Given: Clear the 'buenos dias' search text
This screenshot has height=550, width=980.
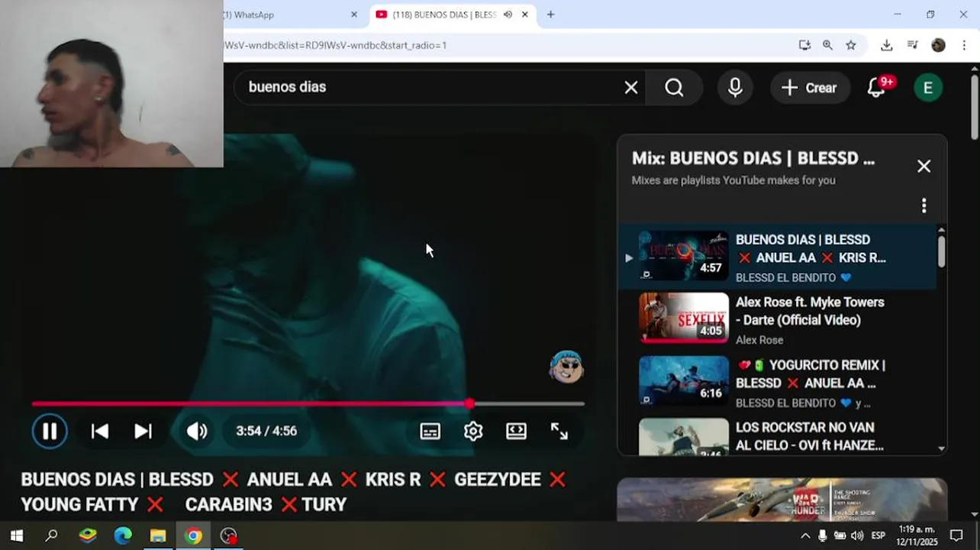Looking at the screenshot, I should click(631, 87).
